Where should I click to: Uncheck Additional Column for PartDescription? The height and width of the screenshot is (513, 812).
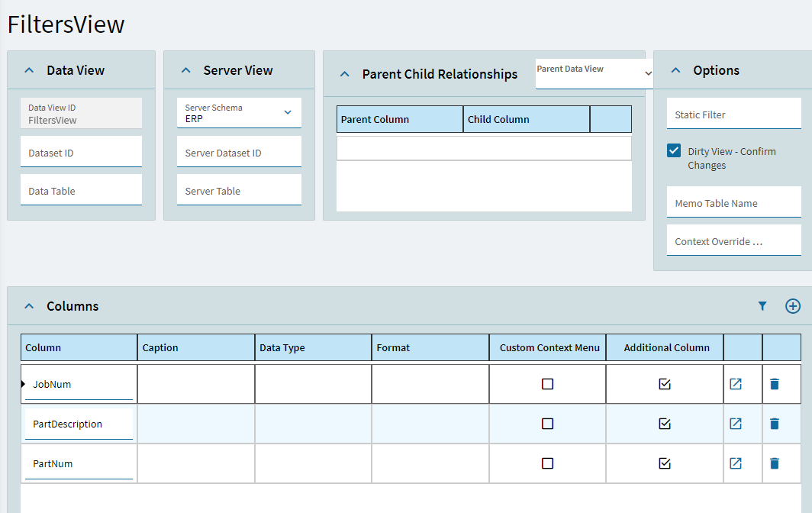pos(665,424)
